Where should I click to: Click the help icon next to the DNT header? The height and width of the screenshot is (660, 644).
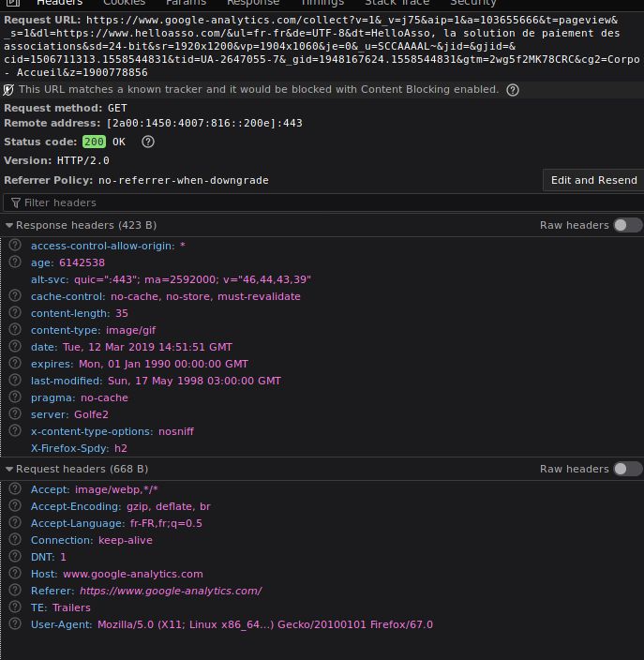[x=15, y=557]
